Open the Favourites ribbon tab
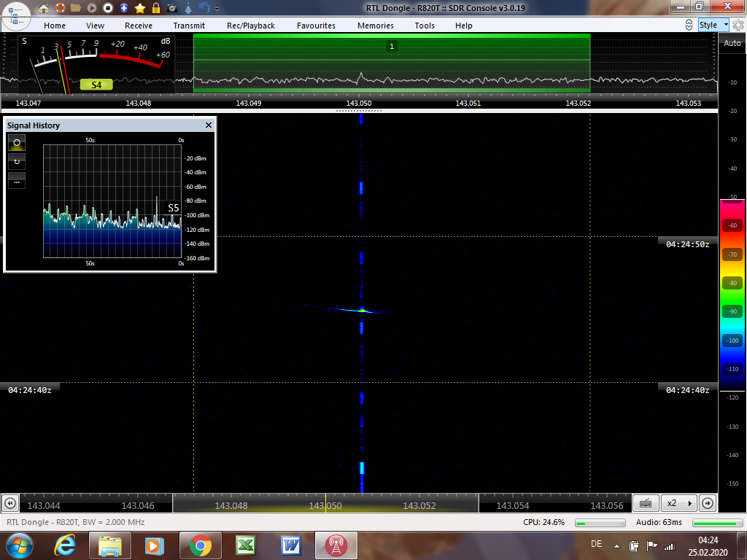This screenshot has width=747, height=560. (x=317, y=26)
